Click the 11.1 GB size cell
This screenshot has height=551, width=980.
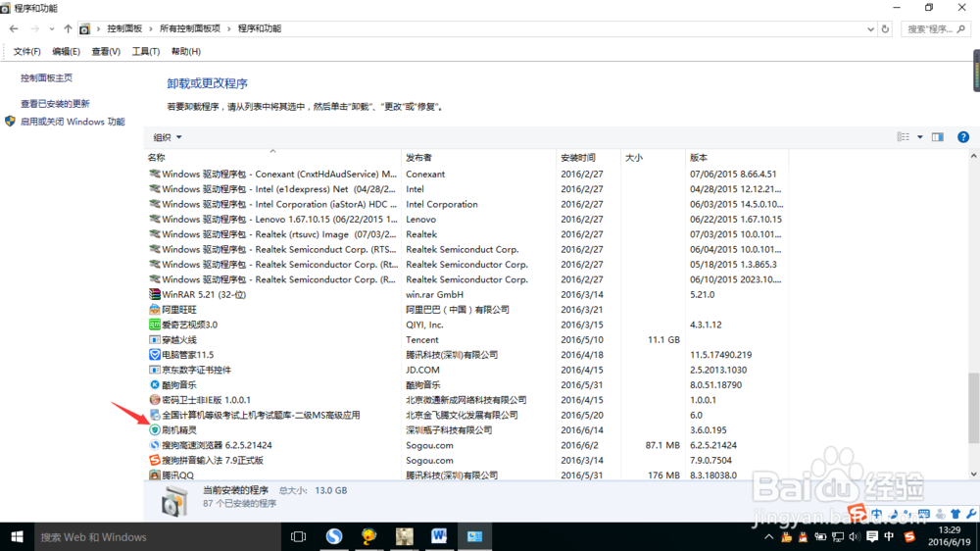(x=663, y=339)
